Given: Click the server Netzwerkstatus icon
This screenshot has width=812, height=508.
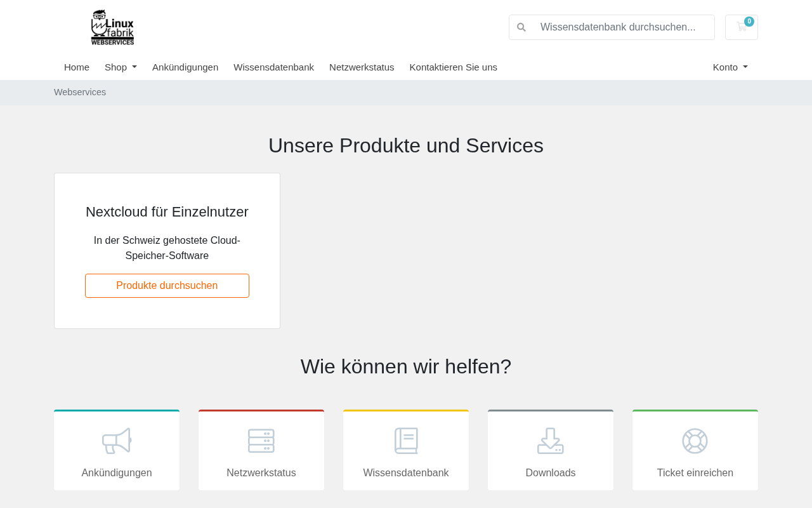Looking at the screenshot, I should tap(261, 441).
